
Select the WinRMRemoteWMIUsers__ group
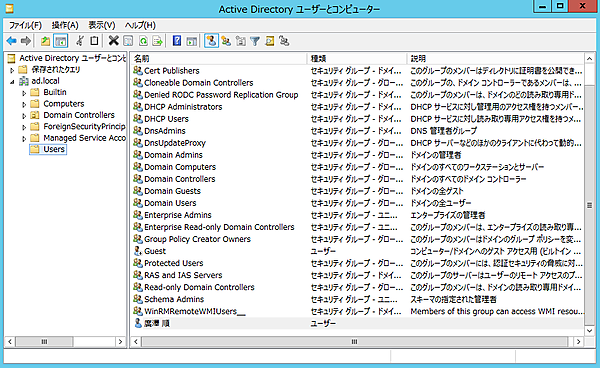coord(194,311)
